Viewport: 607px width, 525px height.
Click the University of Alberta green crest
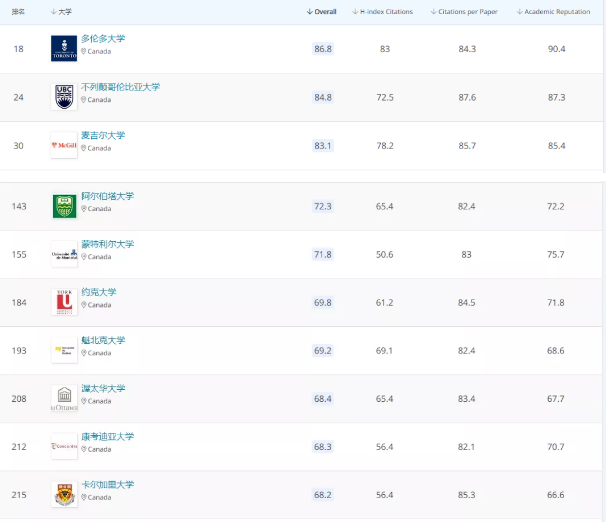64,206
